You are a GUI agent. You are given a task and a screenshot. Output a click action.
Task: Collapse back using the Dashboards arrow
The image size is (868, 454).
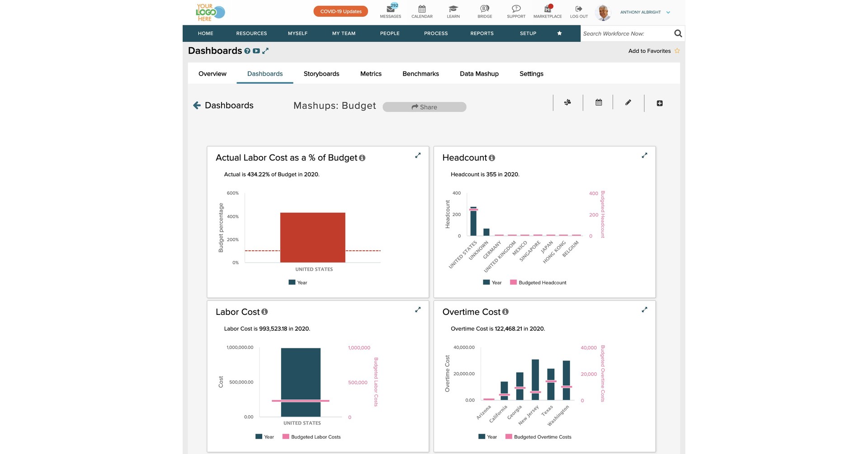click(197, 105)
